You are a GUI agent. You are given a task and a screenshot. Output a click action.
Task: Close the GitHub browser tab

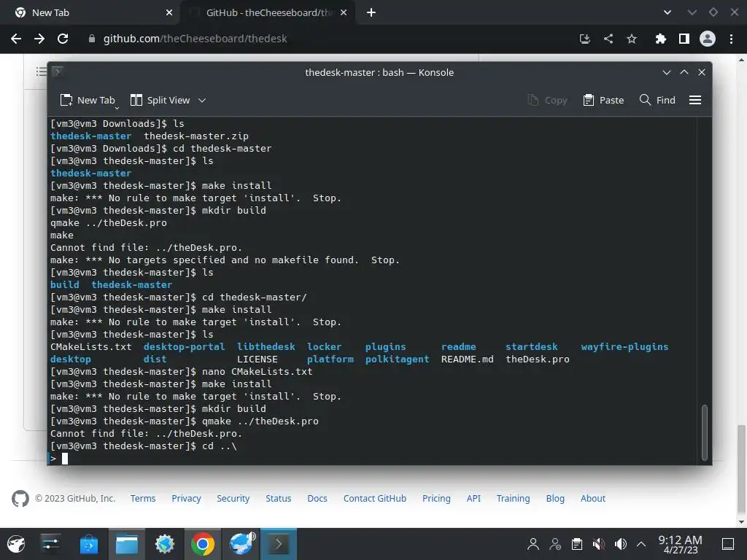(344, 12)
